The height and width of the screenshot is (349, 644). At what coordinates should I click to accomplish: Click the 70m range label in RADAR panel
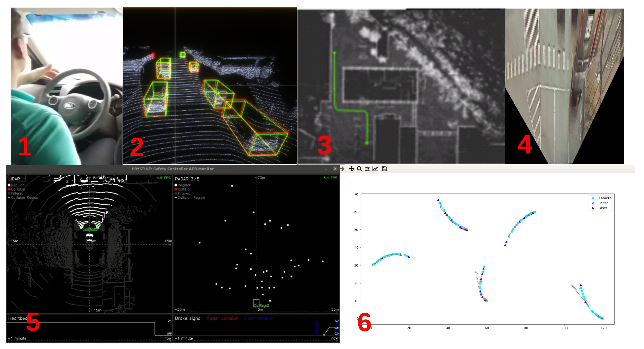(261, 178)
